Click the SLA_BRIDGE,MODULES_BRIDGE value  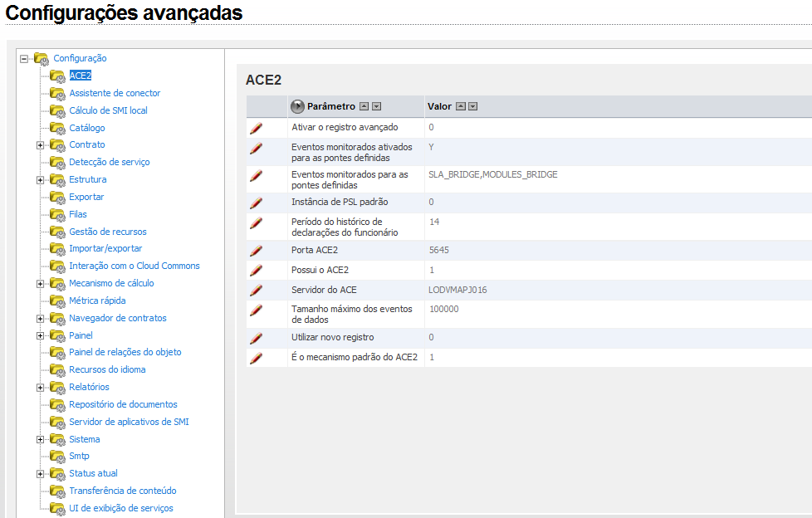click(493, 174)
